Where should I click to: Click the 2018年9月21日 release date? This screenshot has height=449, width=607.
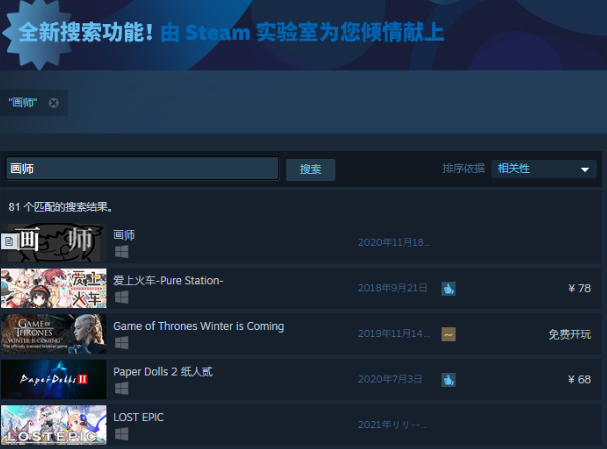pyautogui.click(x=393, y=288)
